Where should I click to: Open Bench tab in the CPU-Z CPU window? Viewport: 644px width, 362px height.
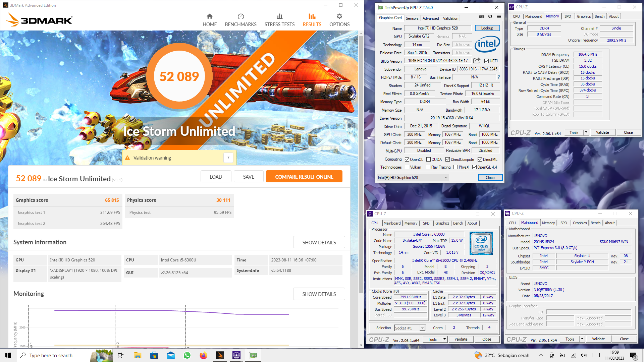[458, 223]
